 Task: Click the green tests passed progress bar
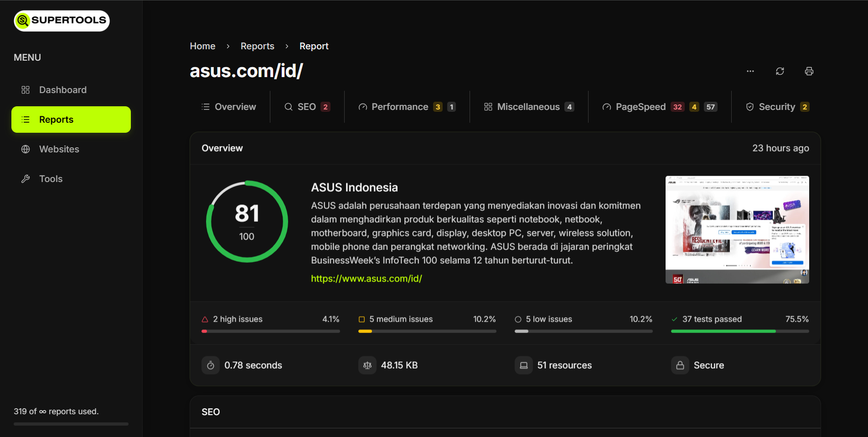[x=723, y=331]
